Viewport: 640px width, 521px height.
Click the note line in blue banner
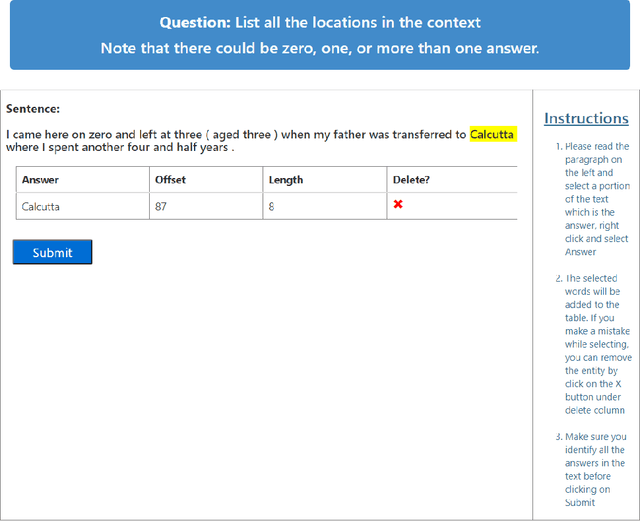[319, 48]
